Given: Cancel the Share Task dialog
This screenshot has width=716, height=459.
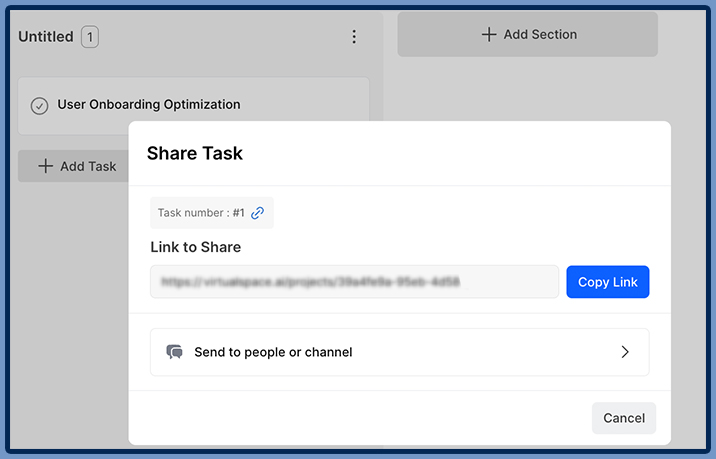Looking at the screenshot, I should pyautogui.click(x=623, y=418).
